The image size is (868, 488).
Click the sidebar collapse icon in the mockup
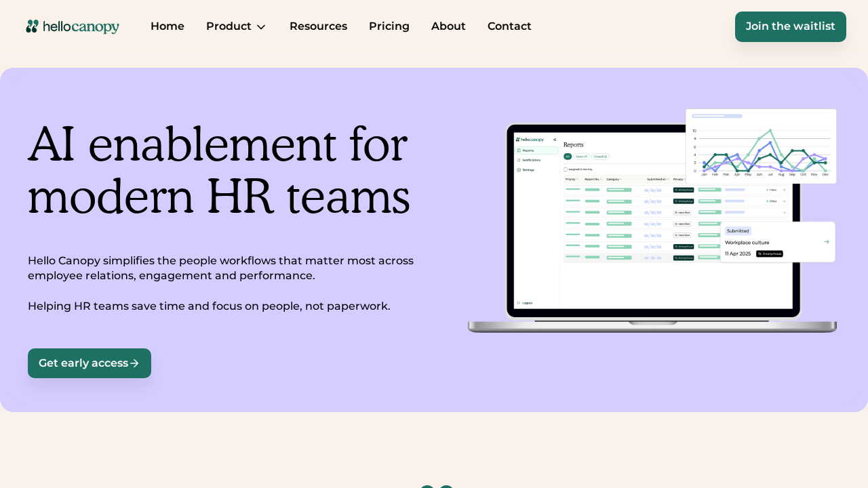click(x=555, y=140)
